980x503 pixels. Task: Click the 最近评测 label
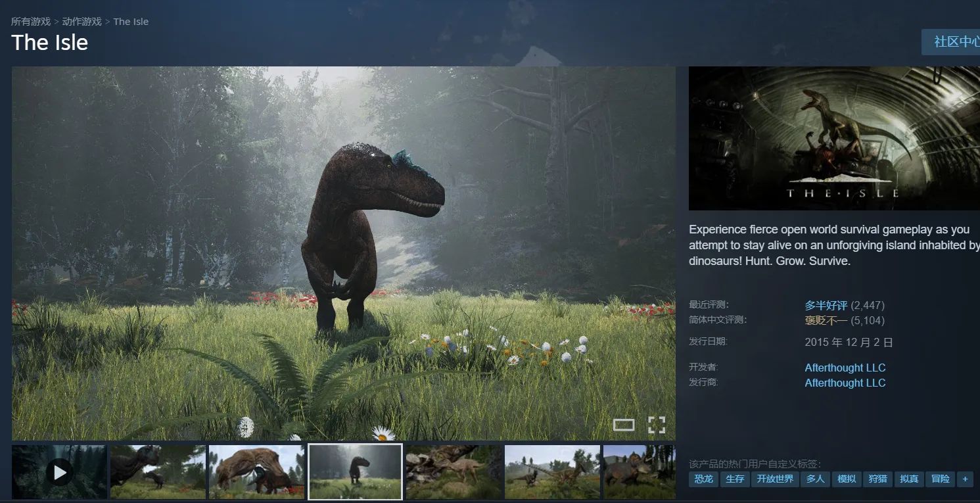pos(709,304)
